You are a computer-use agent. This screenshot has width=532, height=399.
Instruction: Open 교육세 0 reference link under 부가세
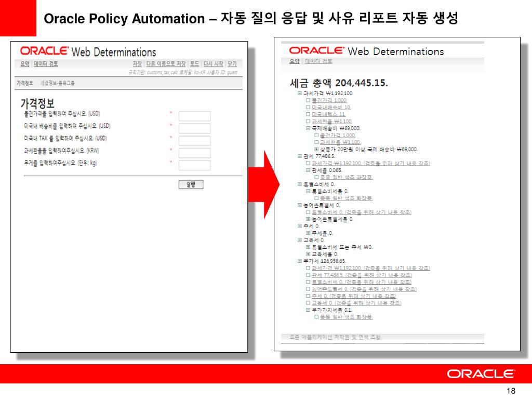point(356,303)
